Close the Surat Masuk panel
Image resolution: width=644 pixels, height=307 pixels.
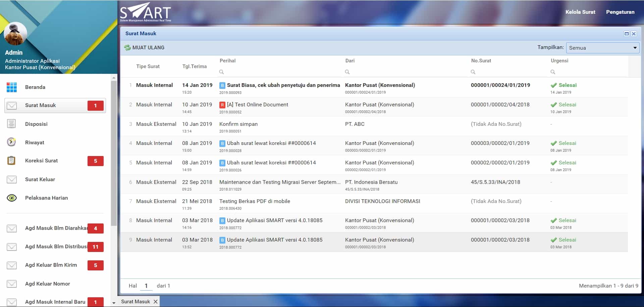tap(634, 34)
